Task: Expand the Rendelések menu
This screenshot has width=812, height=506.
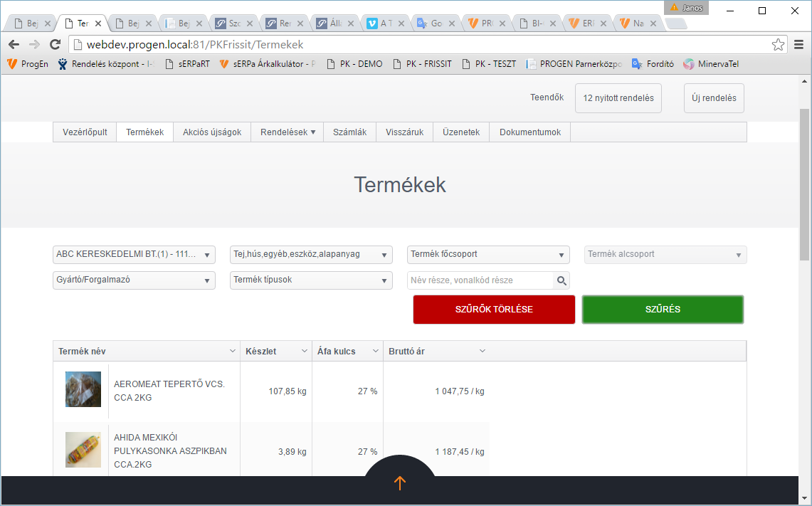Action: click(288, 132)
